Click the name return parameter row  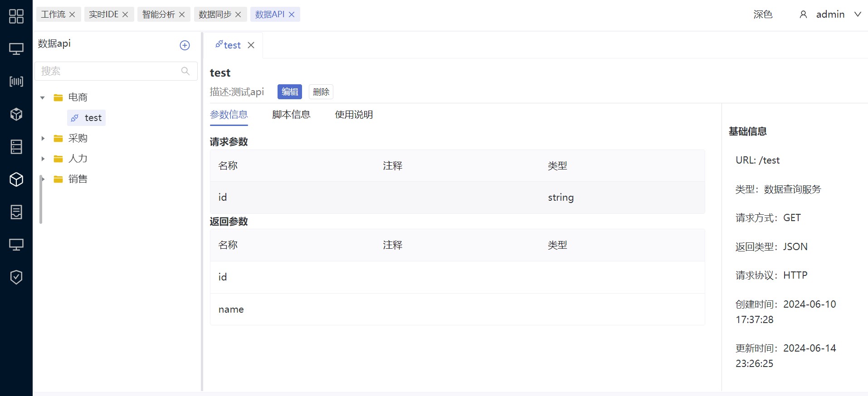457,309
